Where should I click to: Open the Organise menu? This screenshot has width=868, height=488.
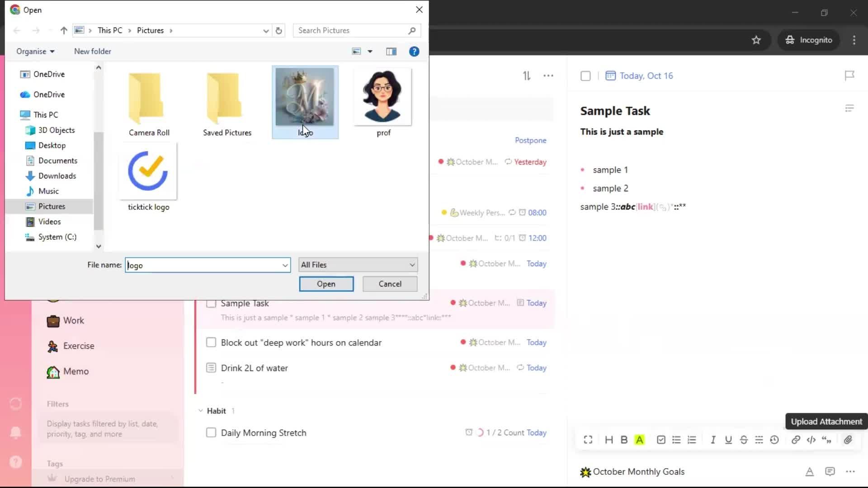coord(35,52)
